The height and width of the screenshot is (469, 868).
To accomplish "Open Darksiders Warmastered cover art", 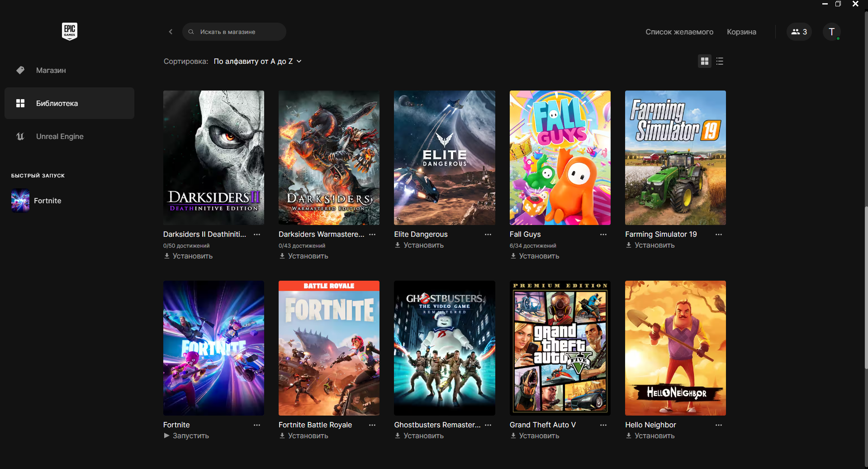I will point(329,158).
